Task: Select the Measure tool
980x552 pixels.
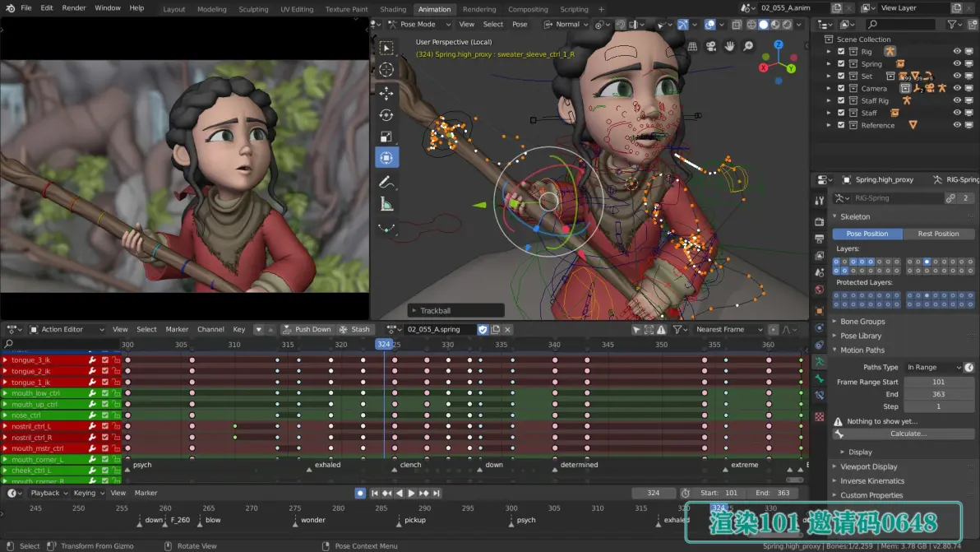Action: point(386,204)
